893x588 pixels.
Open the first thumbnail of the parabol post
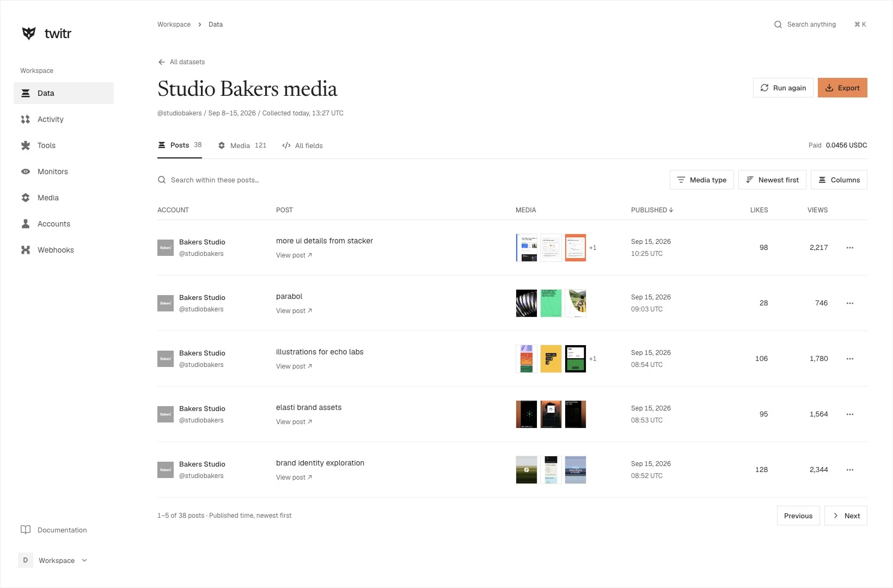click(527, 303)
